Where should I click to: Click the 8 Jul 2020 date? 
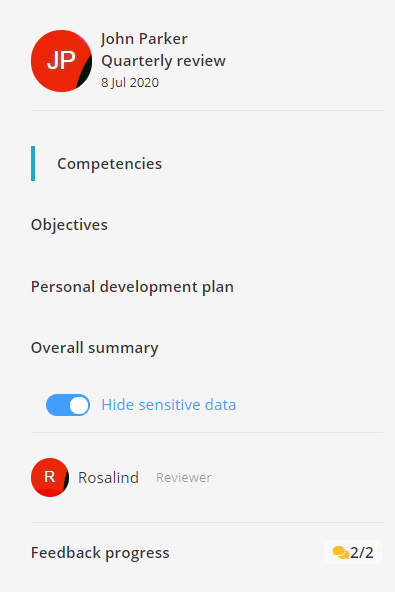[130, 83]
